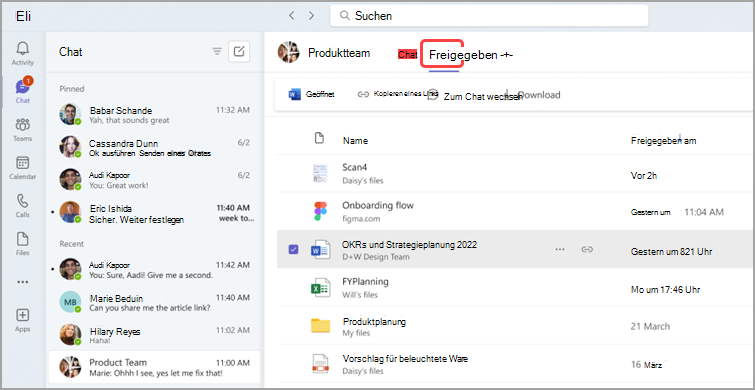Image resolution: width=755 pixels, height=390 pixels.
Task: Copy link icon on OKRs file row
Action: [586, 249]
